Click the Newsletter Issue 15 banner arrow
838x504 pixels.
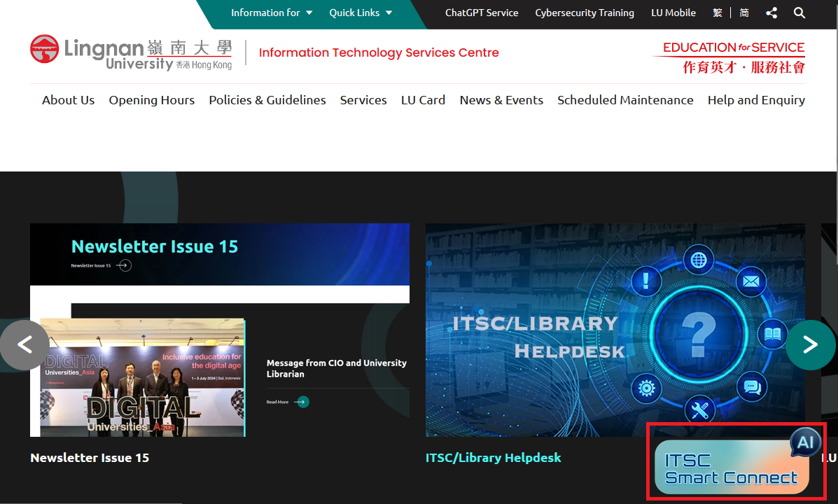[124, 265]
